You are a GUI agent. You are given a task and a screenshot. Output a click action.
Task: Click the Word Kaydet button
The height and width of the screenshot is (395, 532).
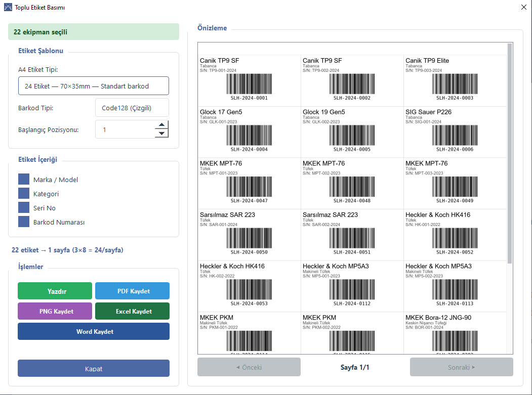coord(94,331)
